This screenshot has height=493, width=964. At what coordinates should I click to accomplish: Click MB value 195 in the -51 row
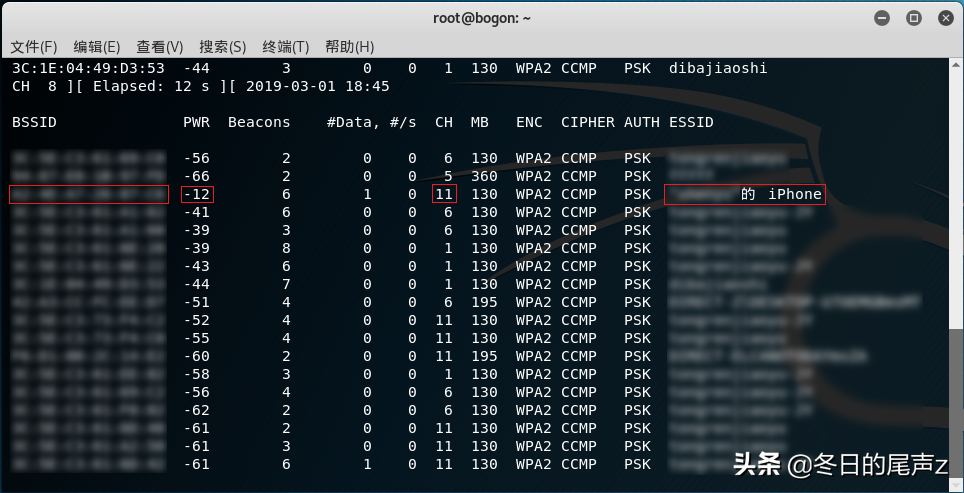[x=484, y=302]
